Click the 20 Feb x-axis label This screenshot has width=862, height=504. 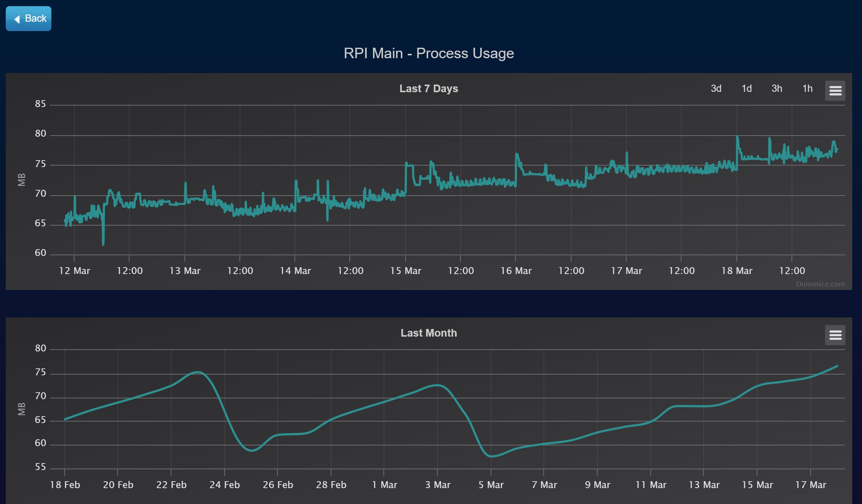coord(118,485)
